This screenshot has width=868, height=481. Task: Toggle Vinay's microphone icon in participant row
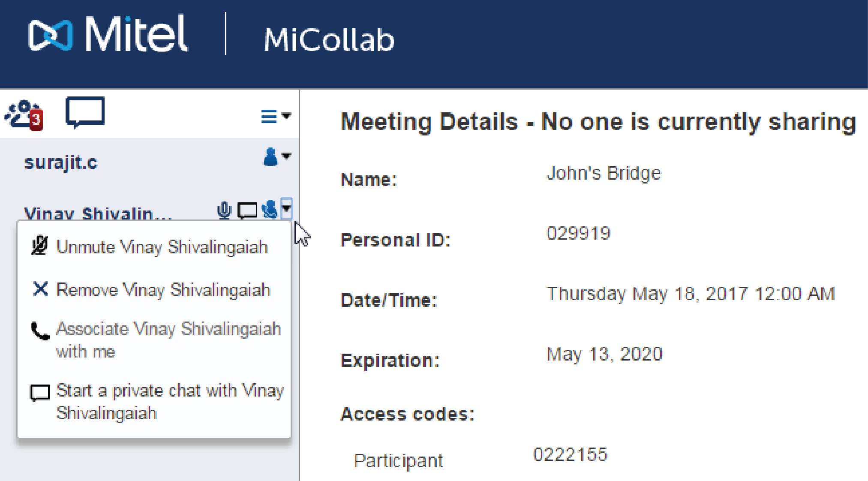pos(224,210)
